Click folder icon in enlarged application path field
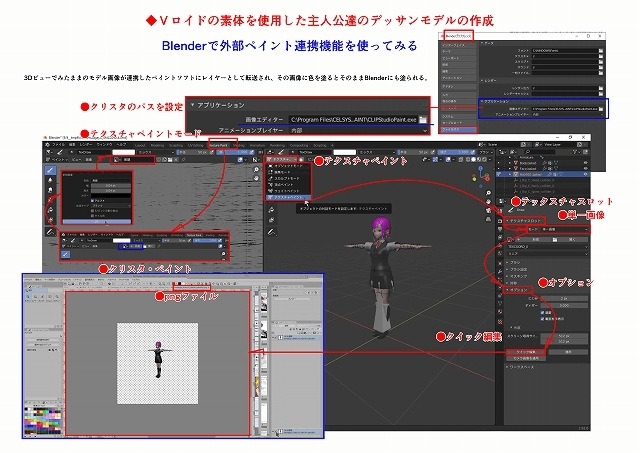 [x=423, y=120]
